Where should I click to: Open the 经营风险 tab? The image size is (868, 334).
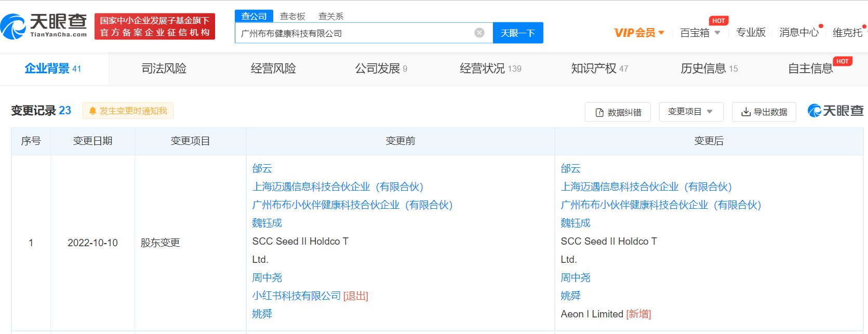click(x=273, y=69)
